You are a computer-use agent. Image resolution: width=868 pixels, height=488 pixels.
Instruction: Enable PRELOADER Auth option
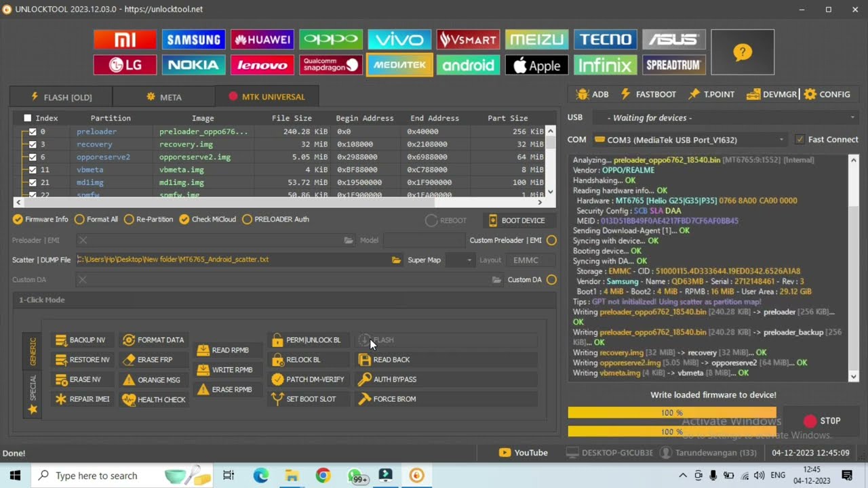click(x=276, y=220)
